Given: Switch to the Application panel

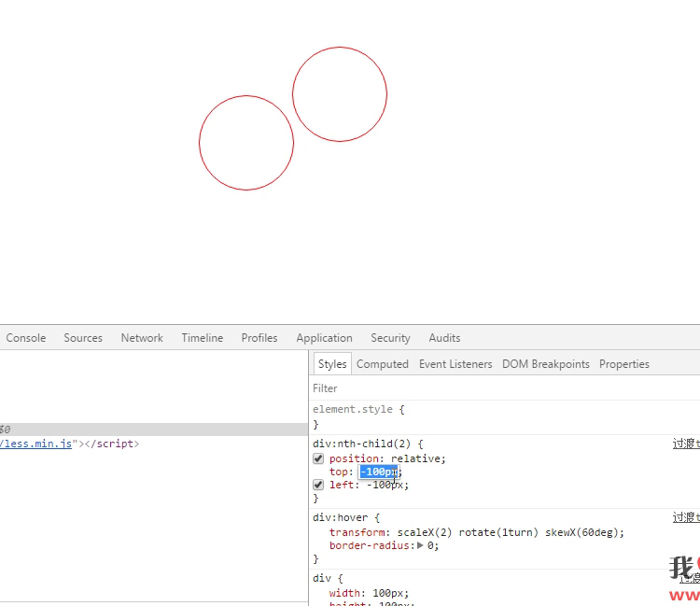Looking at the screenshot, I should (325, 338).
